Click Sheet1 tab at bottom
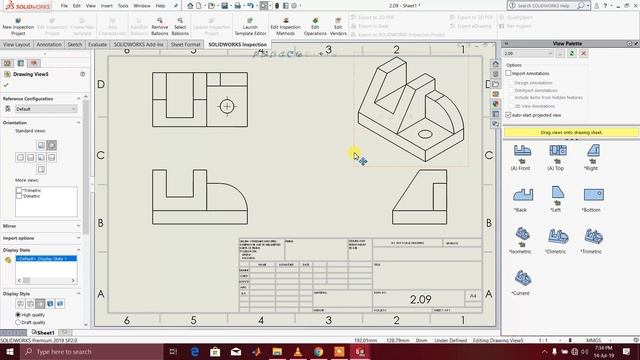 (x=44, y=333)
